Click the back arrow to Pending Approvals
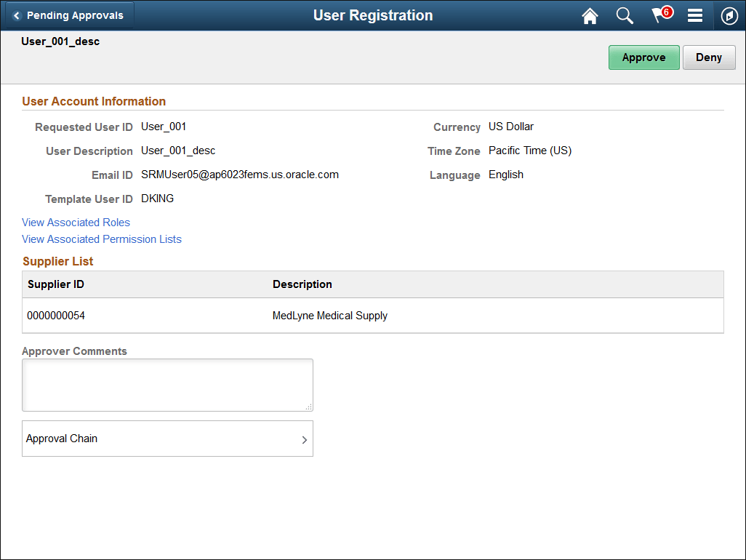This screenshot has height=560, width=746. click(x=16, y=15)
